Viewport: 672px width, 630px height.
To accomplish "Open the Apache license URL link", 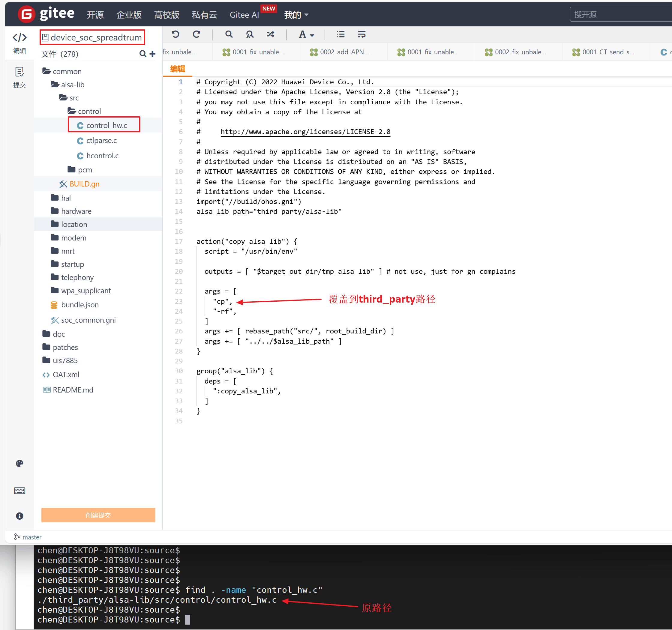I will point(305,132).
